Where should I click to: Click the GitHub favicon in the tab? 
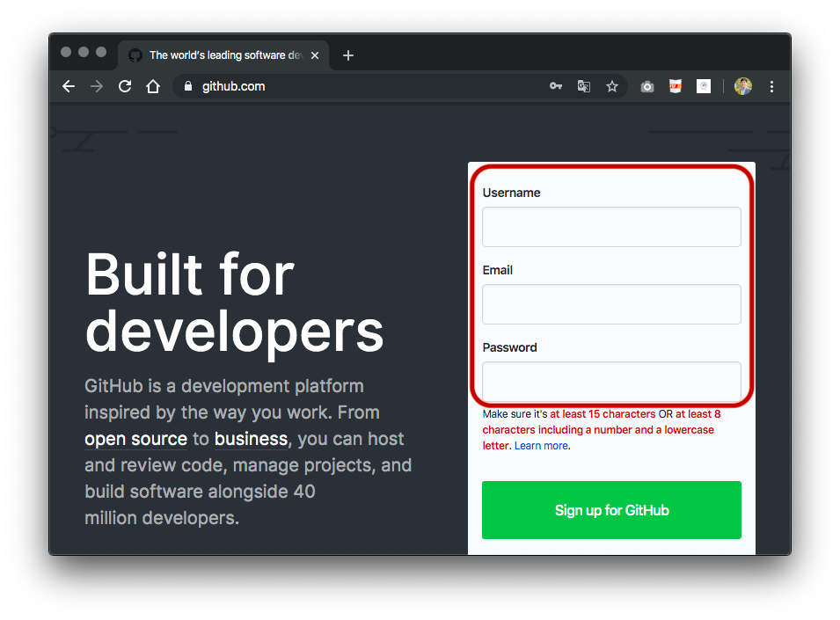pos(135,55)
